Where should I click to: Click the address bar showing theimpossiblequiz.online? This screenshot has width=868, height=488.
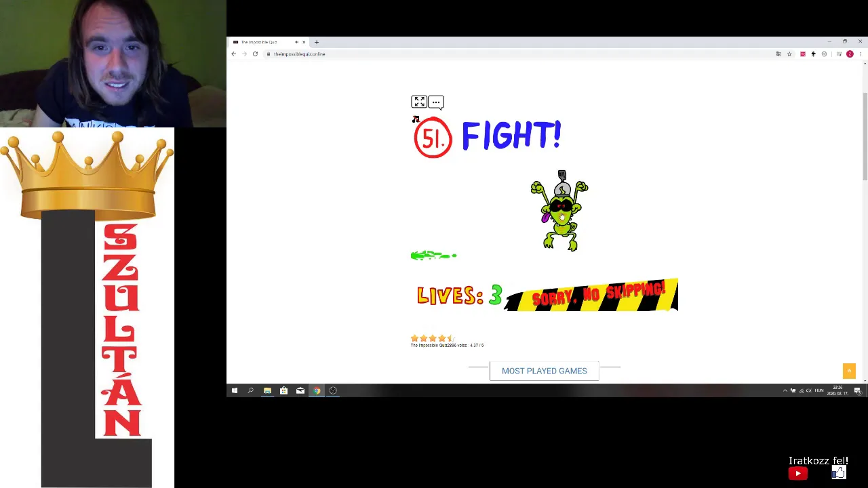520,54
